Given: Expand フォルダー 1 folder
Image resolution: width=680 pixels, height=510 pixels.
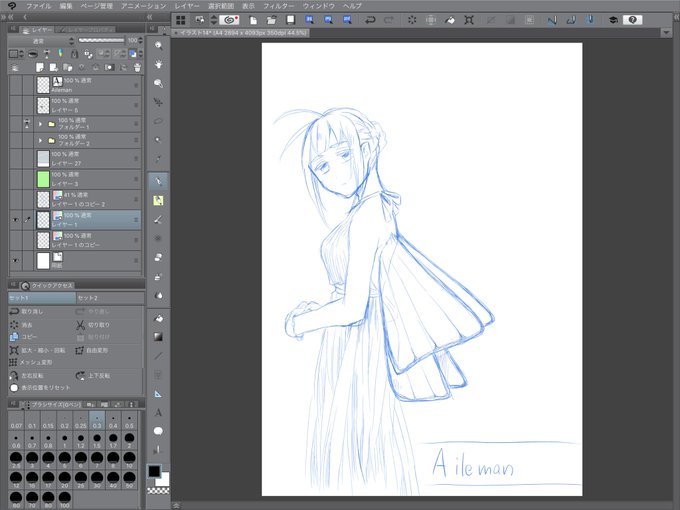Looking at the screenshot, I should click(41, 124).
